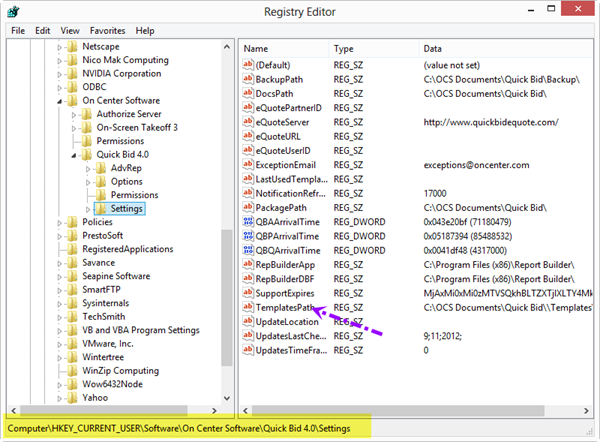Select the Seapine Software key
600x442 pixels.
pyautogui.click(x=116, y=276)
